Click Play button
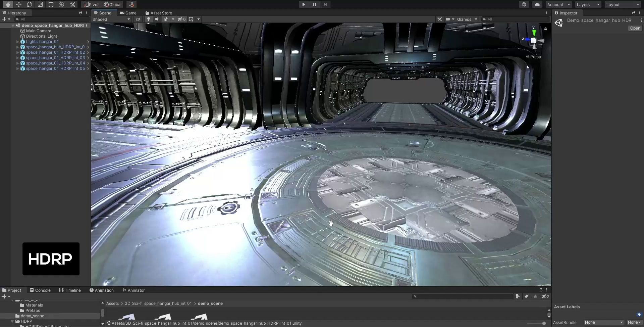Viewport: 644px width, 327px height. (x=304, y=4)
